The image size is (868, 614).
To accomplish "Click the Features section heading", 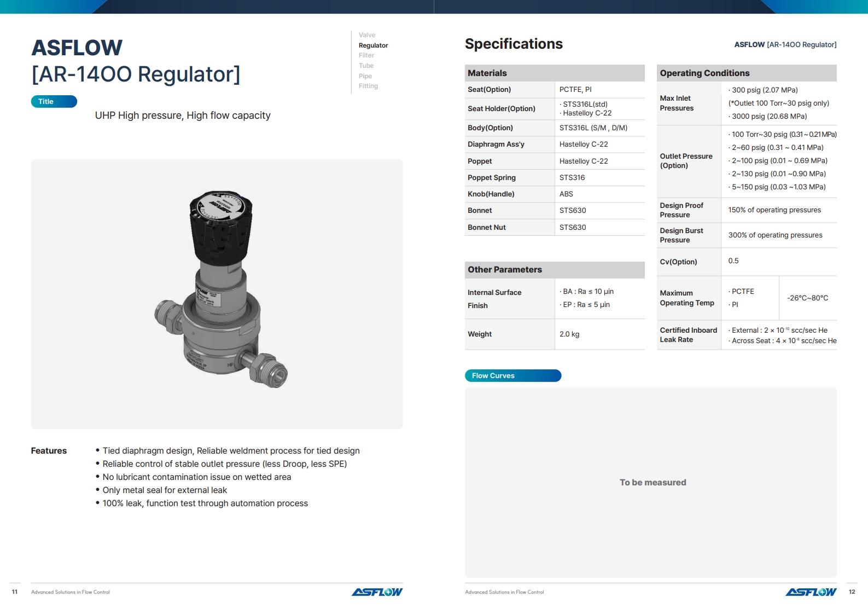I will [x=49, y=451].
